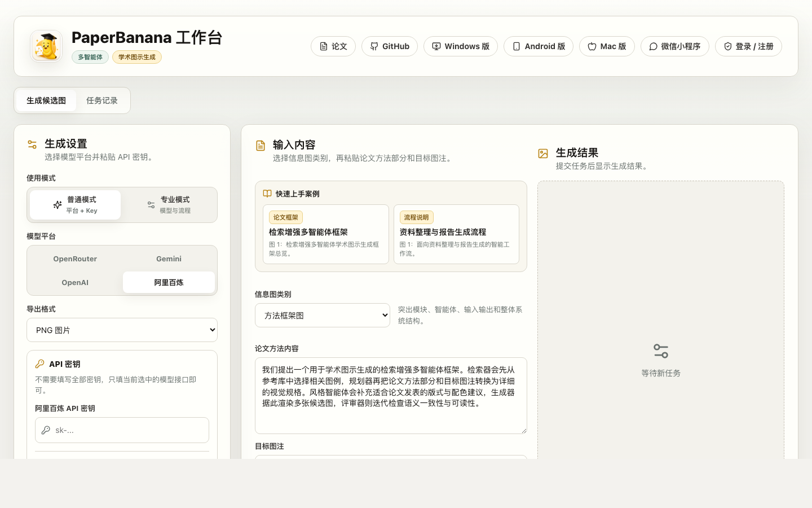Screen dimensions: 812x508
Task: Click the image icon beside 生成结果
Action: coord(543,154)
